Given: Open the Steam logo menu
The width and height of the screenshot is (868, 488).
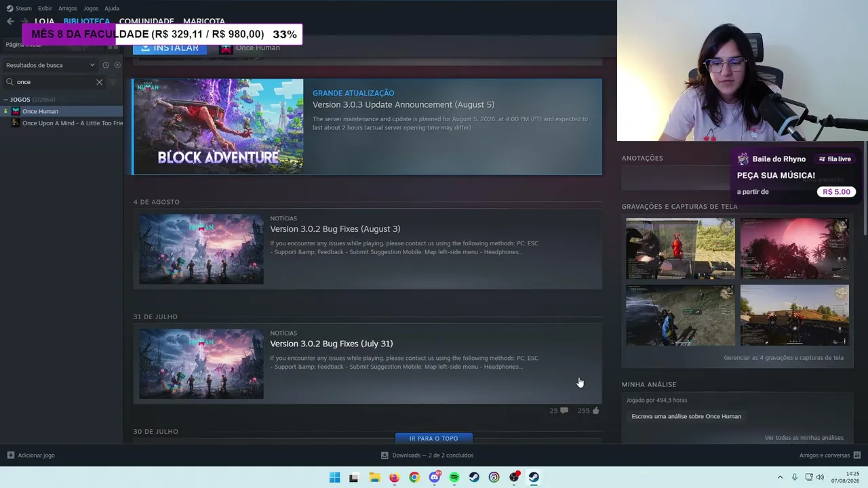Looking at the screenshot, I should coord(9,8).
